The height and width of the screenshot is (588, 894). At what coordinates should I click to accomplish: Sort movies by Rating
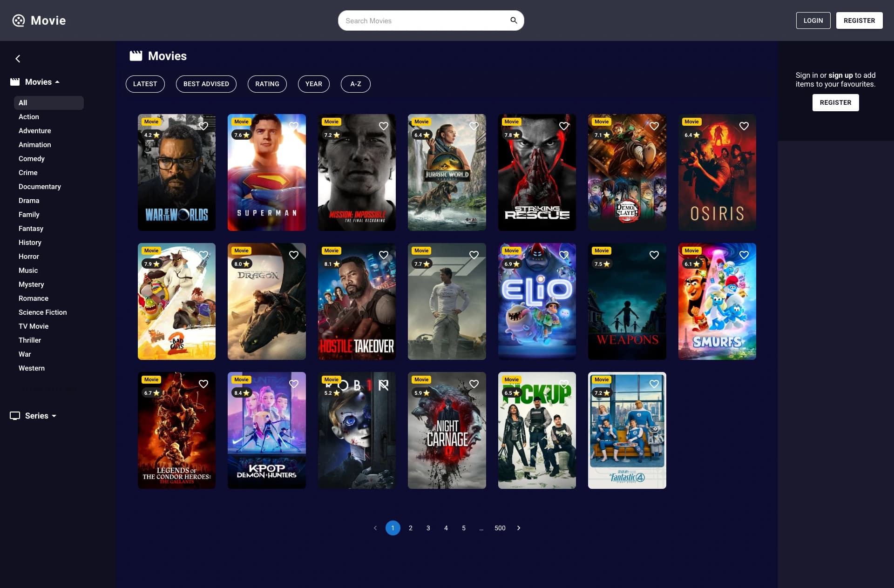click(267, 84)
